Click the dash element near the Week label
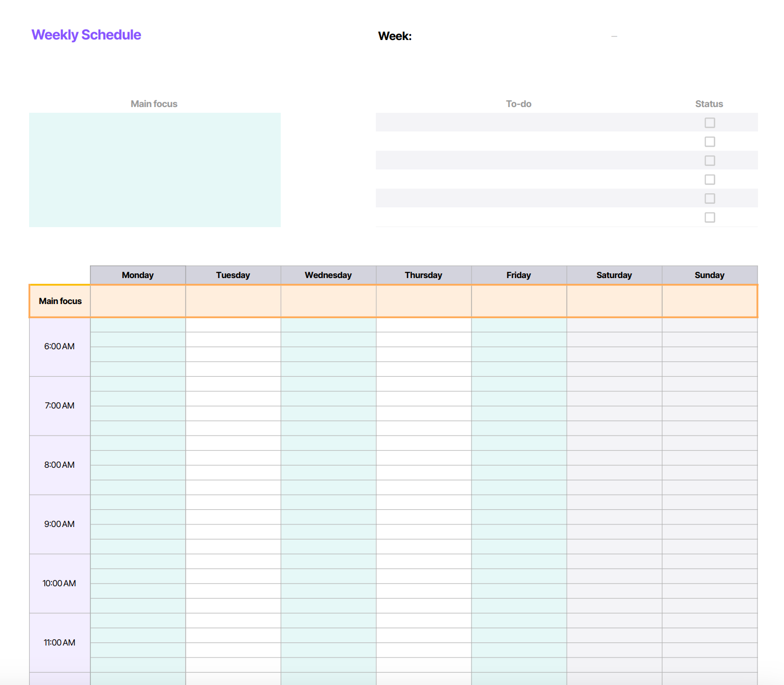 tap(615, 36)
